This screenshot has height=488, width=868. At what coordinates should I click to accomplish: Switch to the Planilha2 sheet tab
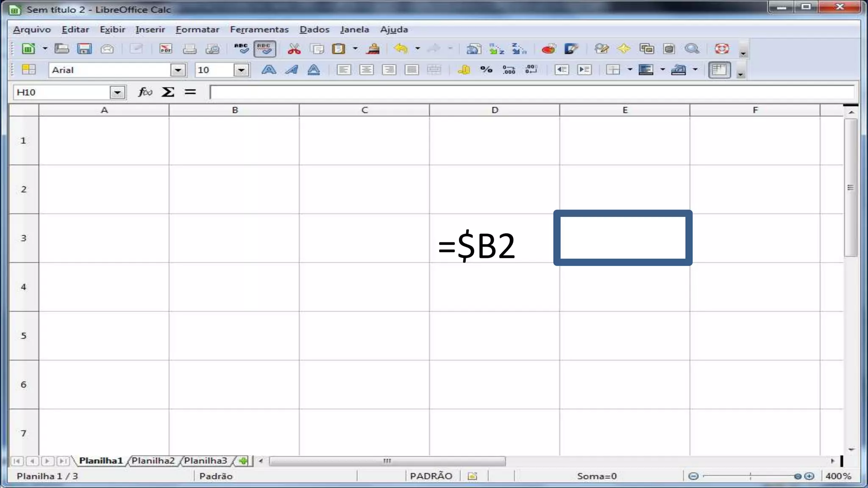[x=153, y=461]
